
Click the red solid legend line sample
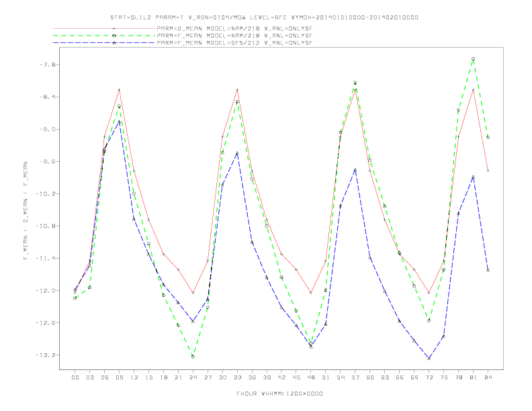[x=104, y=29]
